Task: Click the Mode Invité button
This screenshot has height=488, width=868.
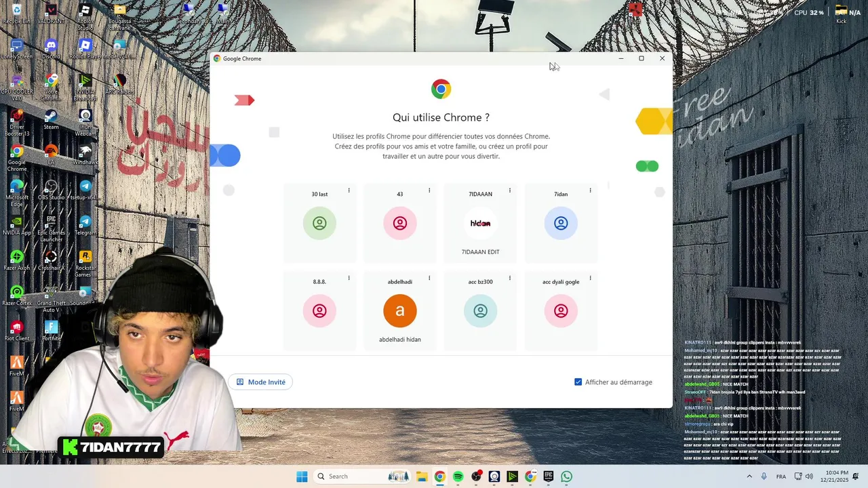Action: pyautogui.click(x=261, y=382)
